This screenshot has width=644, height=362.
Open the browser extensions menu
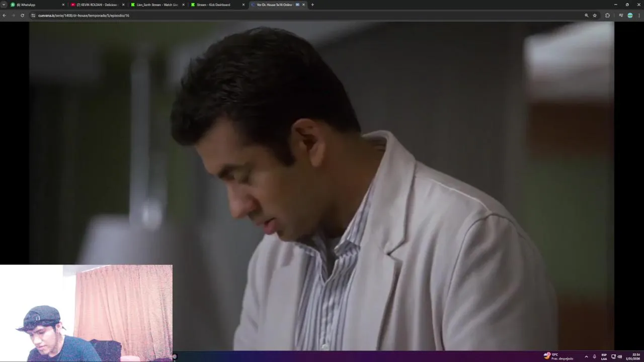click(607, 16)
